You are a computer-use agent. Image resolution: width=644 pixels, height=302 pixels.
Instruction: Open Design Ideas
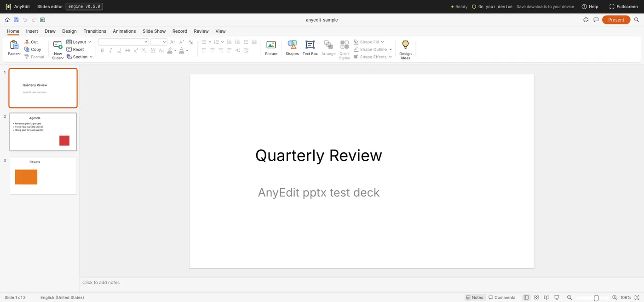(x=405, y=50)
